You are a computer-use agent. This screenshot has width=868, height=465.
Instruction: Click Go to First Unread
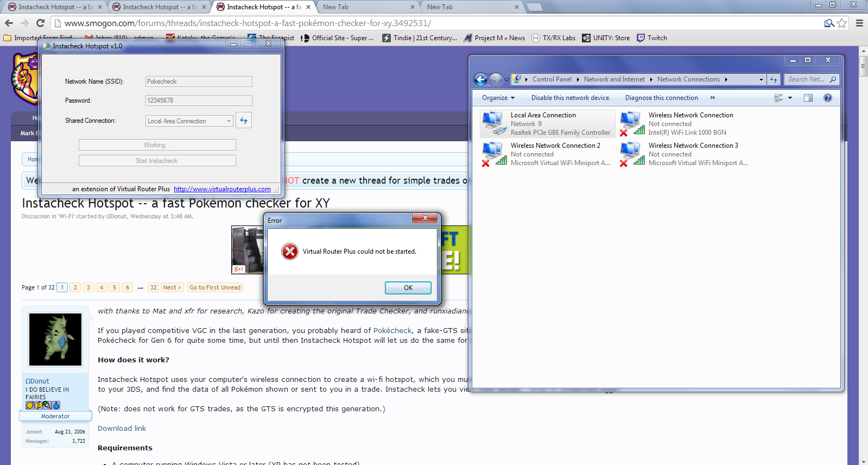point(215,287)
